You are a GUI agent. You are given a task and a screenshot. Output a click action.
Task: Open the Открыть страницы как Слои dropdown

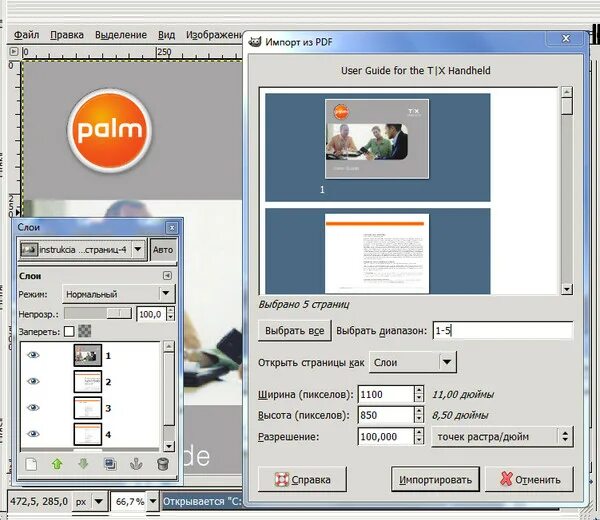pyautogui.click(x=412, y=362)
